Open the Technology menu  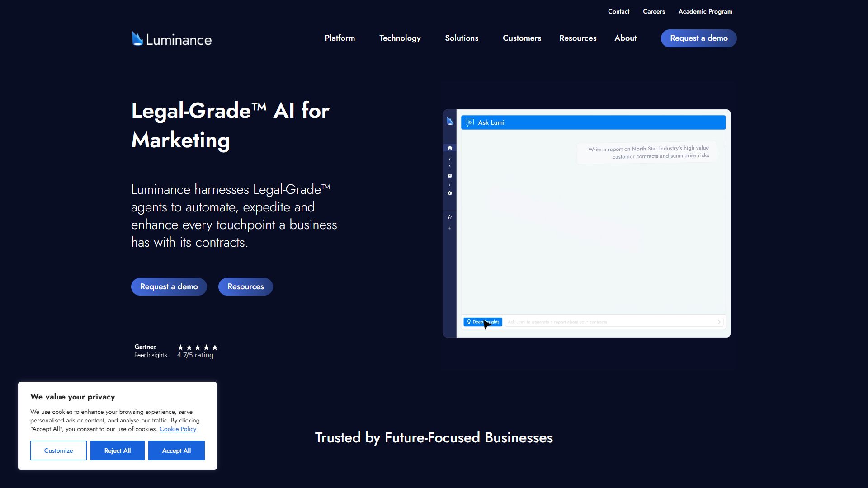tap(400, 38)
